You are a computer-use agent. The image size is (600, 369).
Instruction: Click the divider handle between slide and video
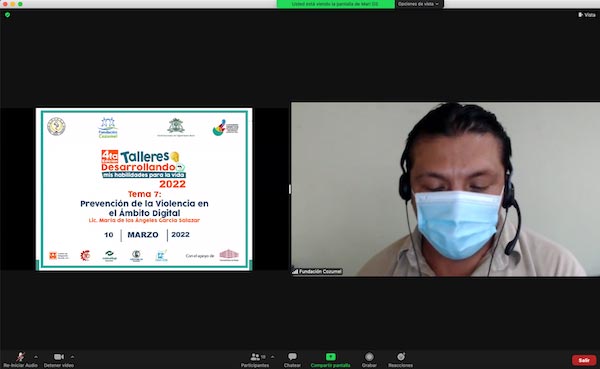[x=290, y=189]
